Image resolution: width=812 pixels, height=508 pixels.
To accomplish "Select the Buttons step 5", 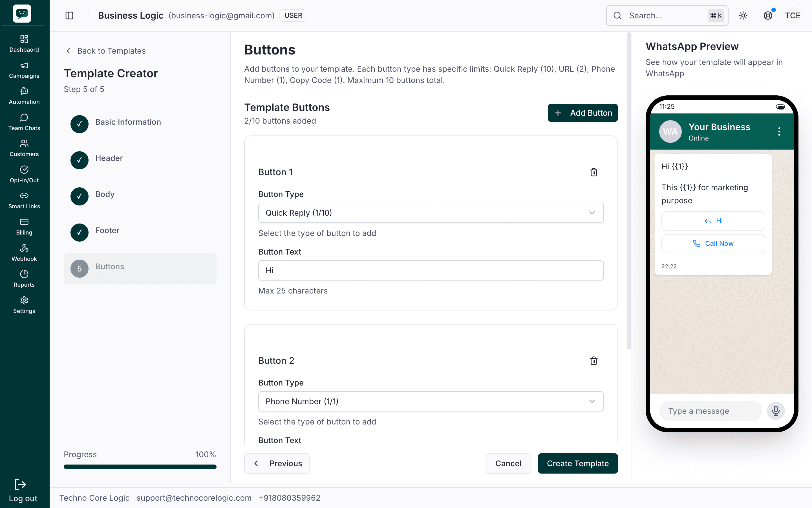I will (140, 268).
